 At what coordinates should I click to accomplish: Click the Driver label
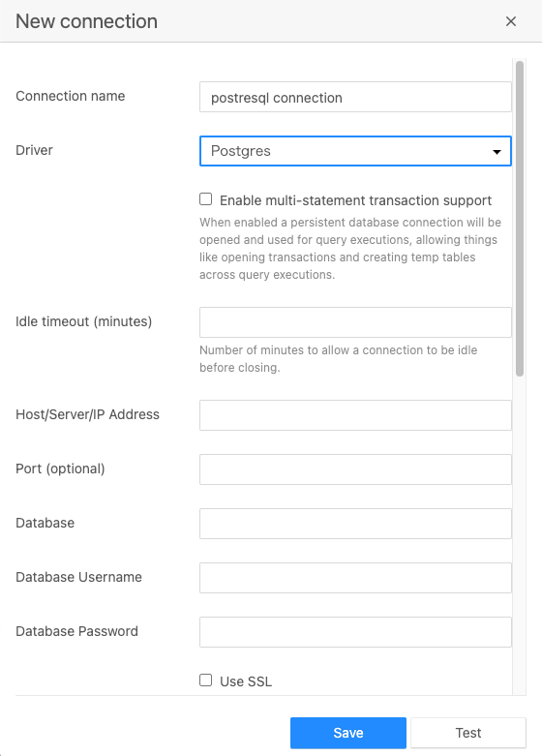[34, 150]
